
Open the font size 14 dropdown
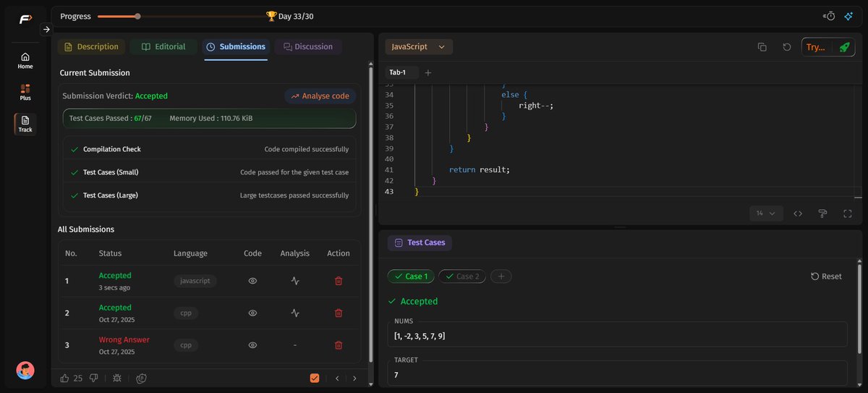click(766, 214)
